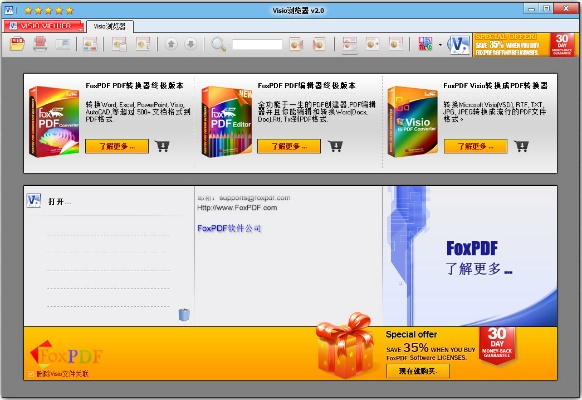
Task: Click the FoxPDF Visio转换成PDF转换器 title
Action: pos(496,85)
